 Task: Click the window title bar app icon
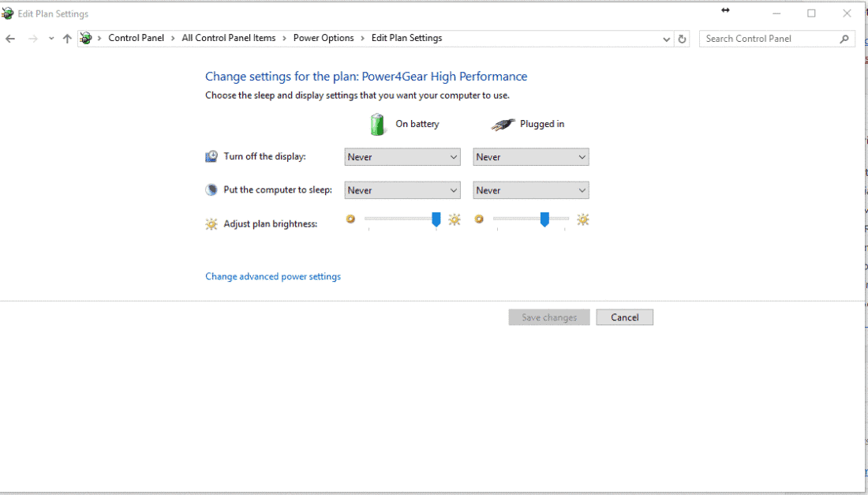click(x=7, y=13)
